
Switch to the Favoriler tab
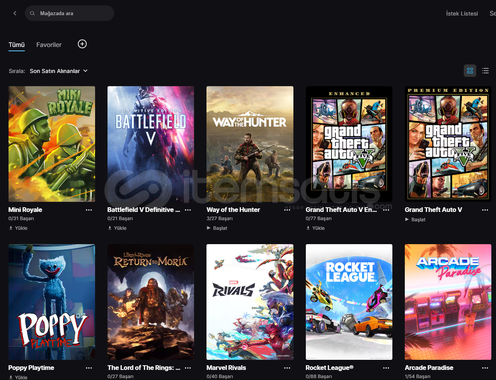(49, 45)
